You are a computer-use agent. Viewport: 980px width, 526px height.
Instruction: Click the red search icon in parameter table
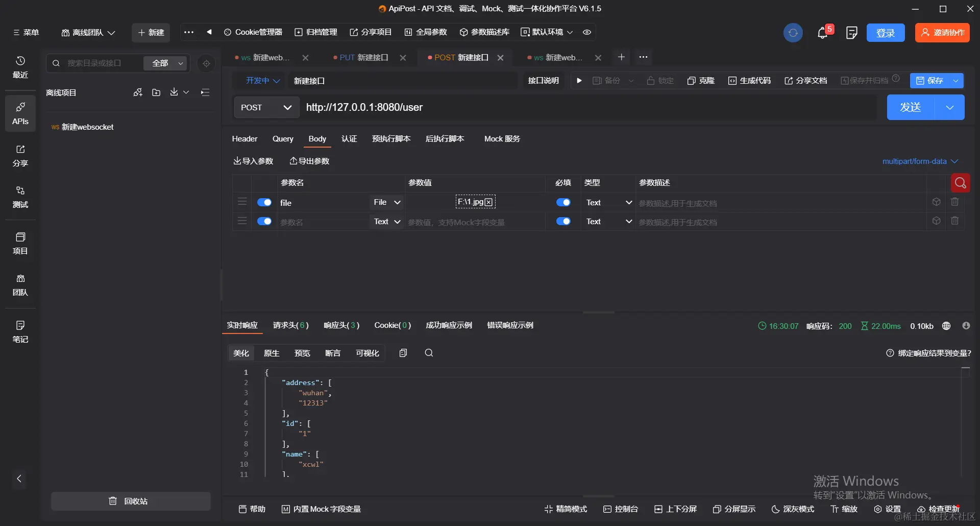(960, 183)
